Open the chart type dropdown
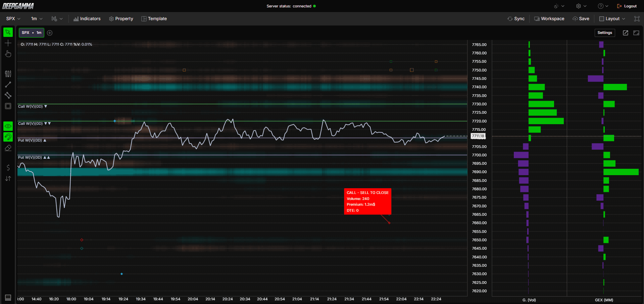The width and height of the screenshot is (644, 304). pyautogui.click(x=57, y=19)
